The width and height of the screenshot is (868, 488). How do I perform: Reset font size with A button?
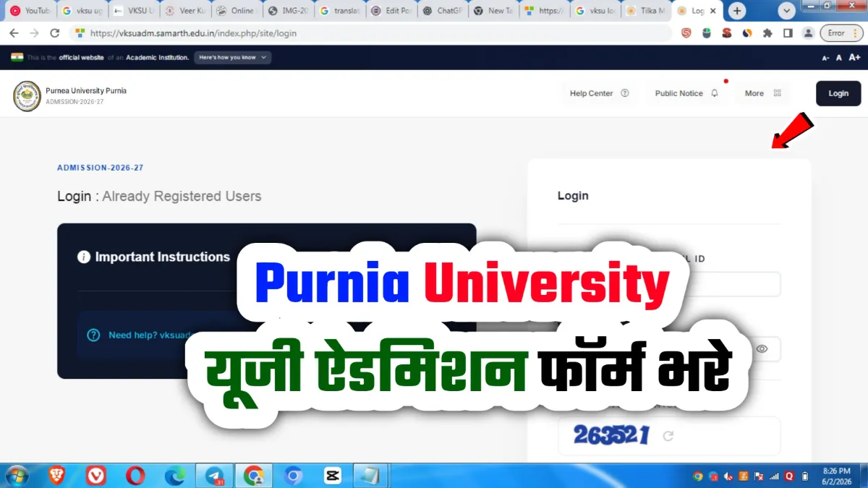(839, 57)
